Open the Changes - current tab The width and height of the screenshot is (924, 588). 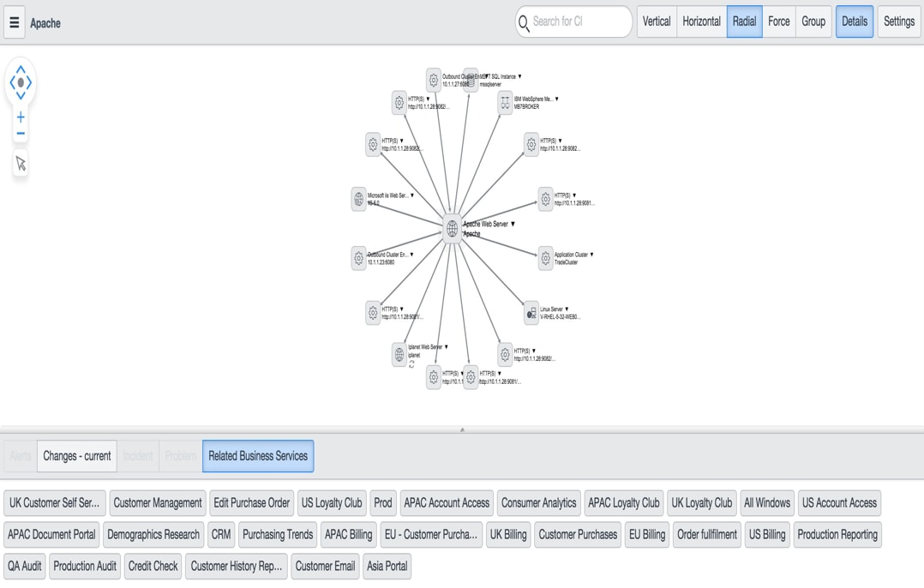click(76, 456)
